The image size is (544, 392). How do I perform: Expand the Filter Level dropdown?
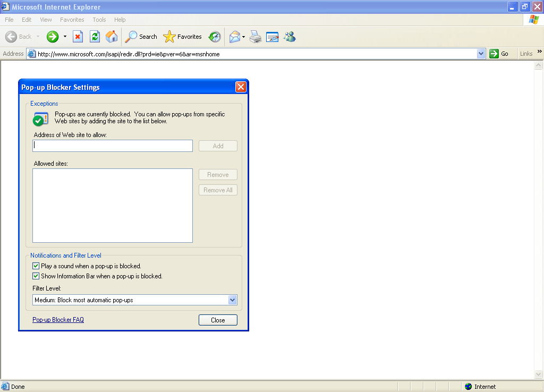tap(232, 300)
